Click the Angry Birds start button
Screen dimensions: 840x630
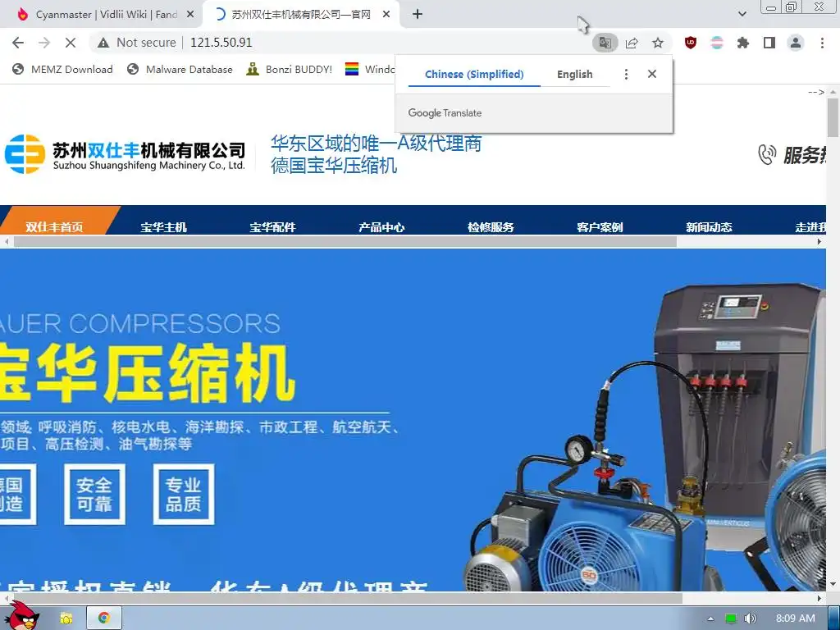tap(21, 616)
